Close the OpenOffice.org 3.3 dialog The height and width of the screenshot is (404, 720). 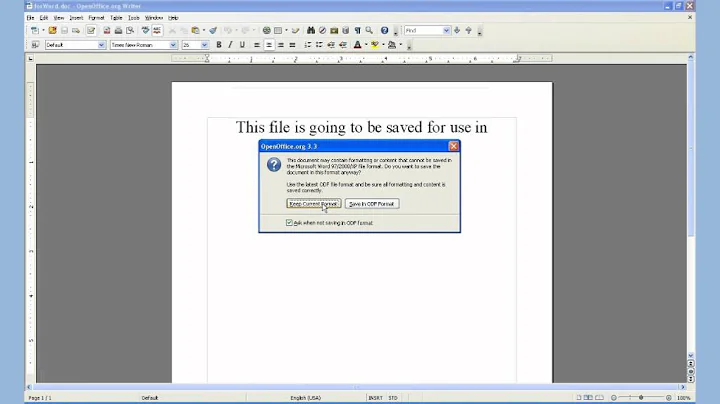coord(453,146)
